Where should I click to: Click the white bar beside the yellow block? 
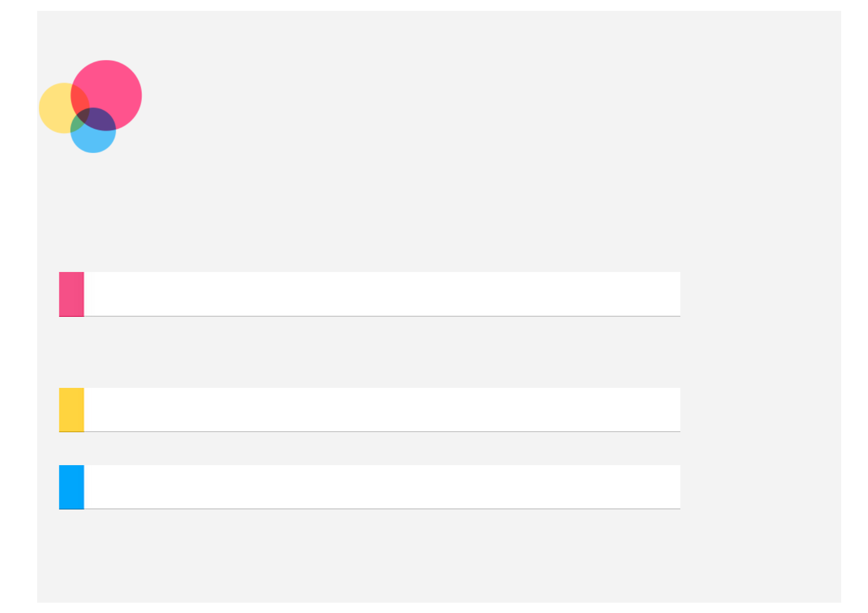(x=381, y=410)
